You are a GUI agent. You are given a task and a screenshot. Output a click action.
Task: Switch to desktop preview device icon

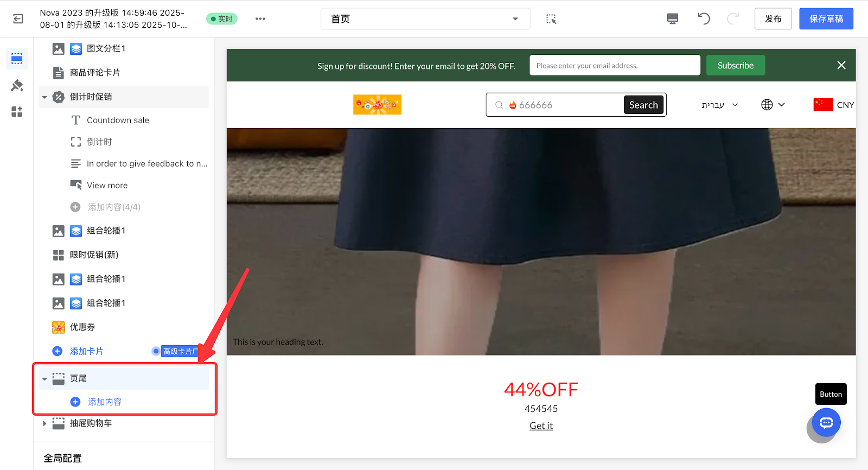click(x=672, y=19)
